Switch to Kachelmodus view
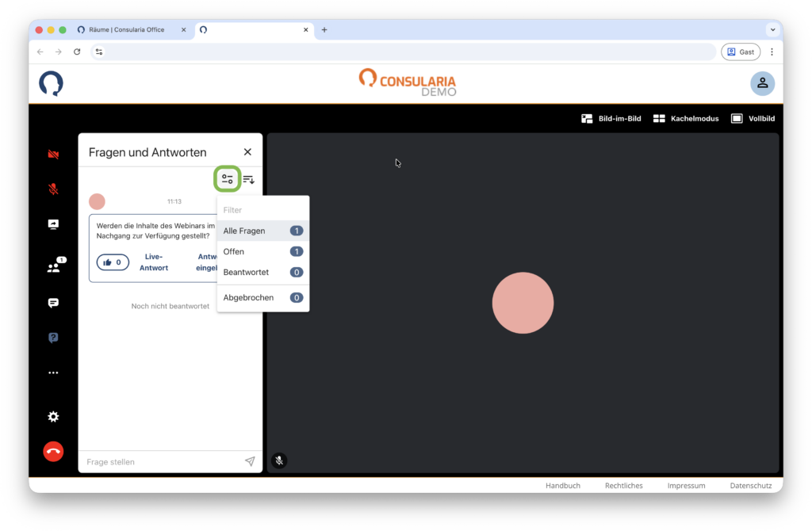 coord(686,119)
